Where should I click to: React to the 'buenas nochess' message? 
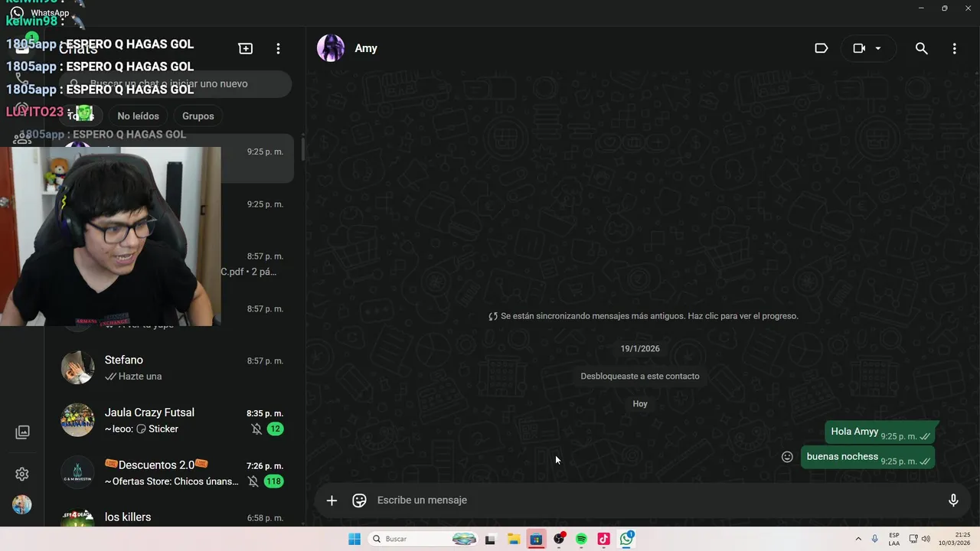pyautogui.click(x=787, y=457)
